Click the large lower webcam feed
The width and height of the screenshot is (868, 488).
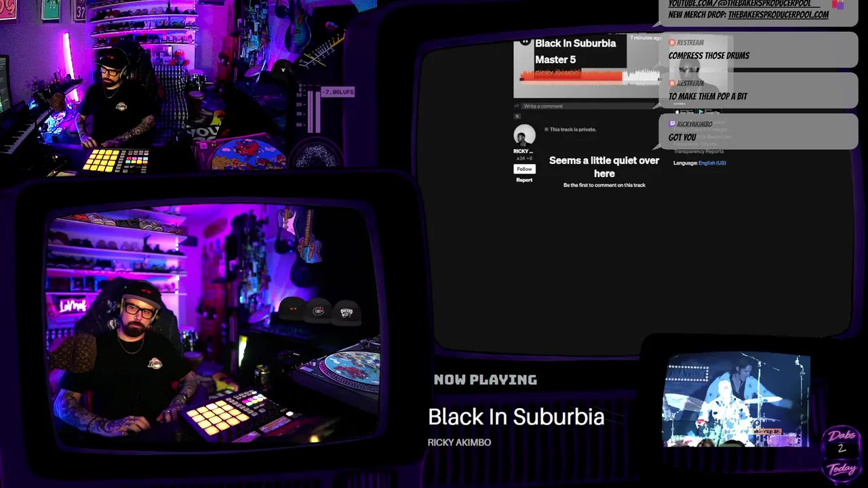point(214,329)
